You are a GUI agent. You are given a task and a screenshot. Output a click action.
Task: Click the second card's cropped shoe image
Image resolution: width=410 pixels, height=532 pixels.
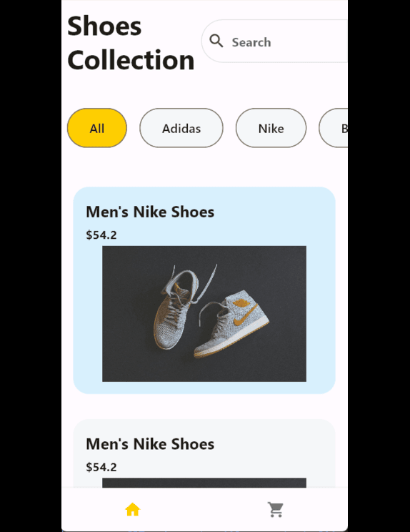[x=204, y=483]
